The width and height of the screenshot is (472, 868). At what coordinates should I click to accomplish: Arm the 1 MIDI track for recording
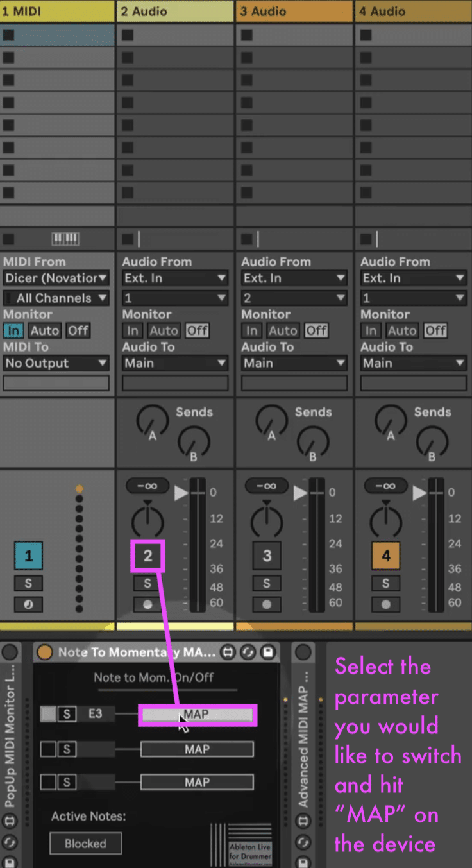click(28, 604)
